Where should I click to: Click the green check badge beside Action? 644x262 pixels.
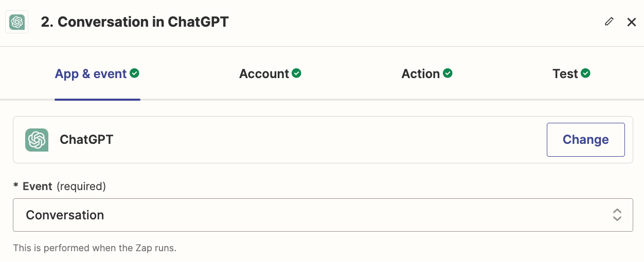[x=448, y=73]
